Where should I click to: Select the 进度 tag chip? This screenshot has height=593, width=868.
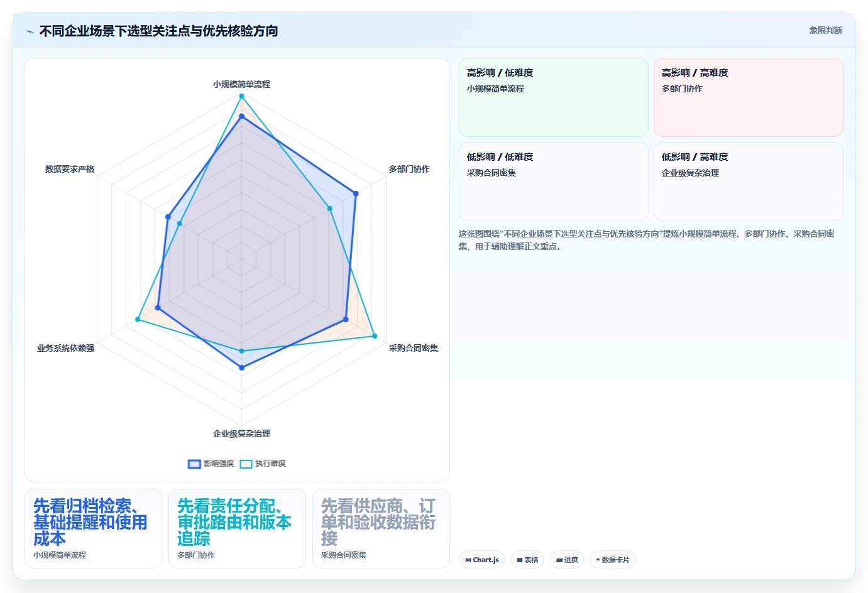[567, 560]
